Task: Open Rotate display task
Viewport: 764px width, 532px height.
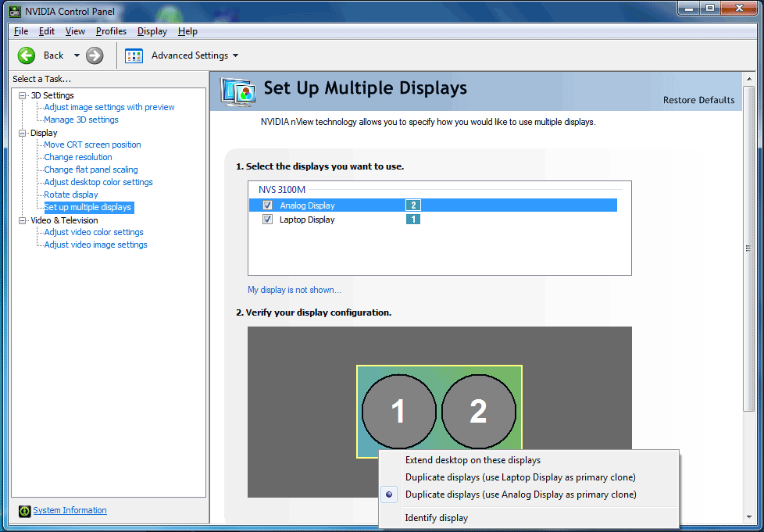Action: (x=71, y=195)
